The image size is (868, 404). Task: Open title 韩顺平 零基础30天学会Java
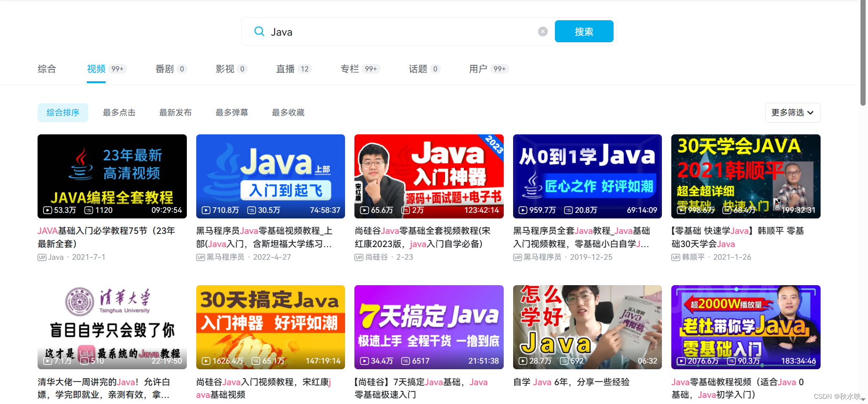click(738, 237)
